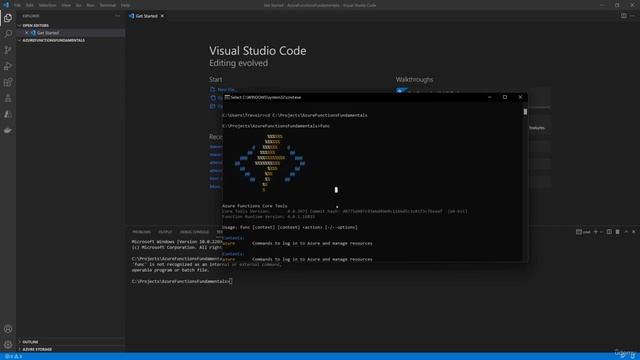Click the 'Azure Functions Core Tools' text in cmd
640x360 pixels.
coord(255,206)
